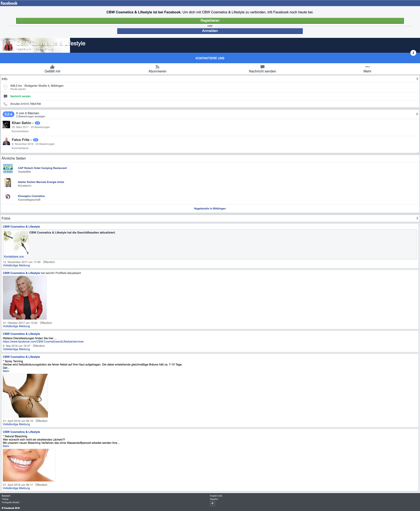
Task: Click the chat icon beside green Nachricht senden
Action: click(5, 96)
